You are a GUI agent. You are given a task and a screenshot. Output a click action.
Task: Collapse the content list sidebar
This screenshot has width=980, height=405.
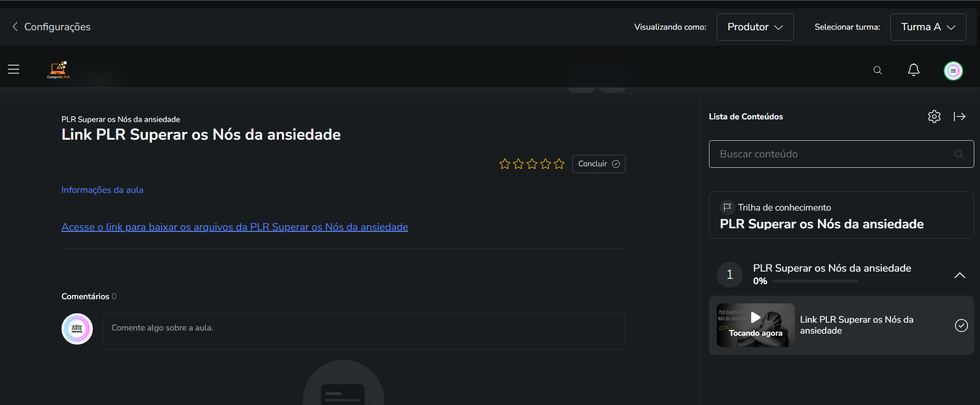(x=959, y=117)
